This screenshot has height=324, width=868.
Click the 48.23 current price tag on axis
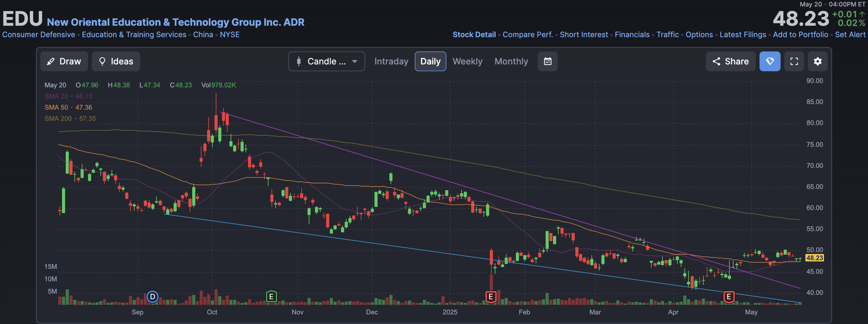(x=814, y=258)
